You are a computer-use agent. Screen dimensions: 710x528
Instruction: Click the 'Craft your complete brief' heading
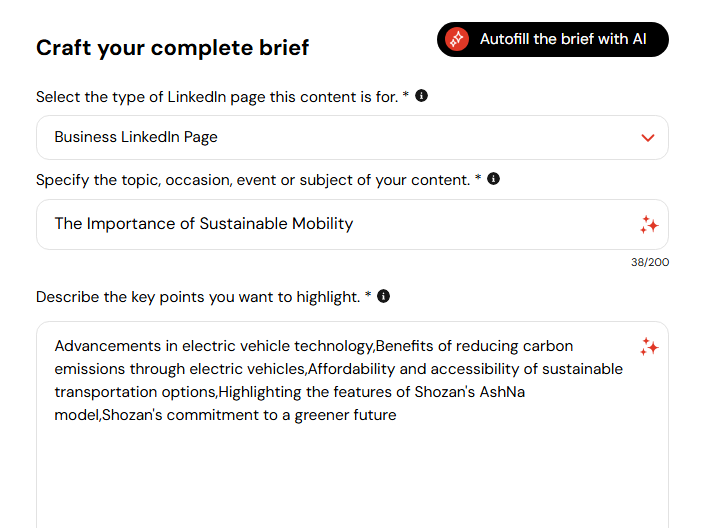(173, 47)
